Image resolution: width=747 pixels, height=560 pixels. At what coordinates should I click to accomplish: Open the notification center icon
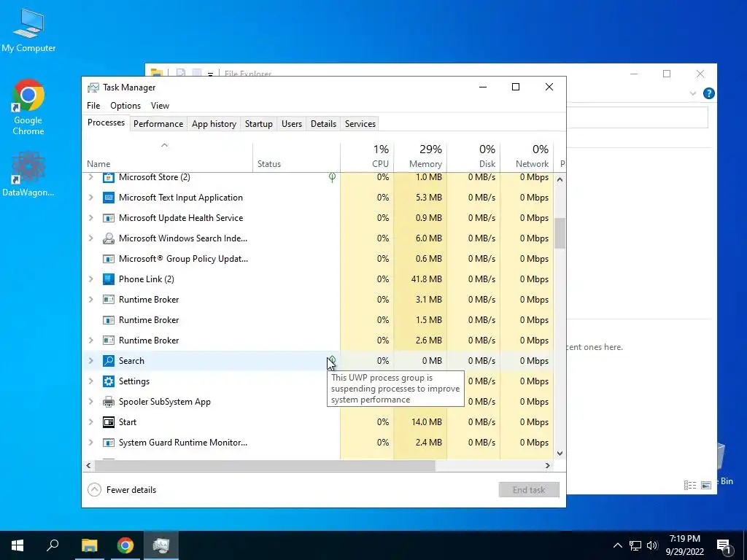(x=724, y=546)
